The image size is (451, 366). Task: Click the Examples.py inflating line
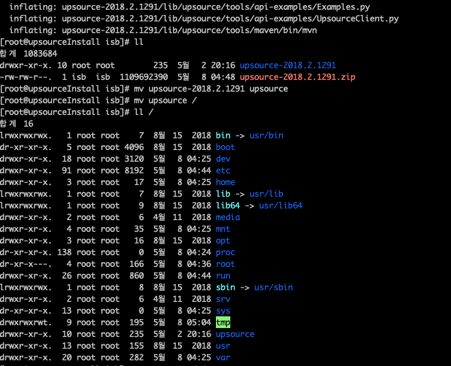pyautogui.click(x=189, y=7)
